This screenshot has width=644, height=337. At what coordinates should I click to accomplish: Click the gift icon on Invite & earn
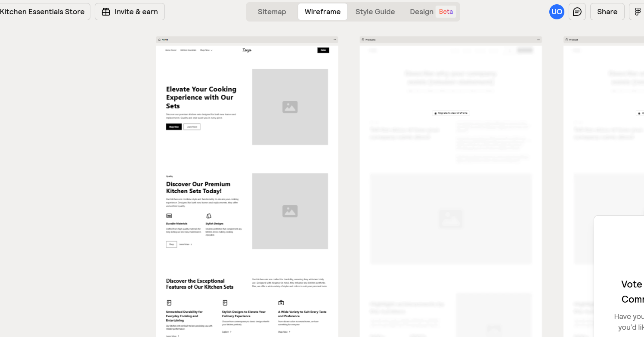coord(106,12)
